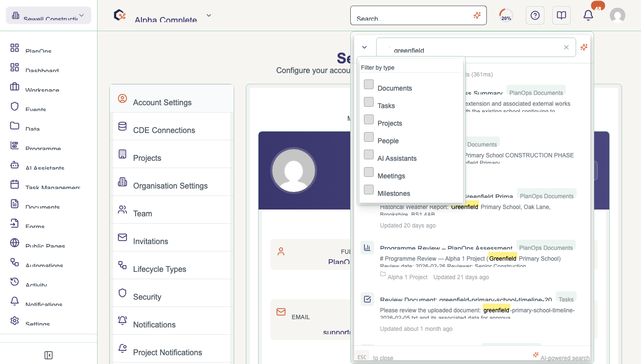Check the Meetings filter checkbox

pos(369,172)
